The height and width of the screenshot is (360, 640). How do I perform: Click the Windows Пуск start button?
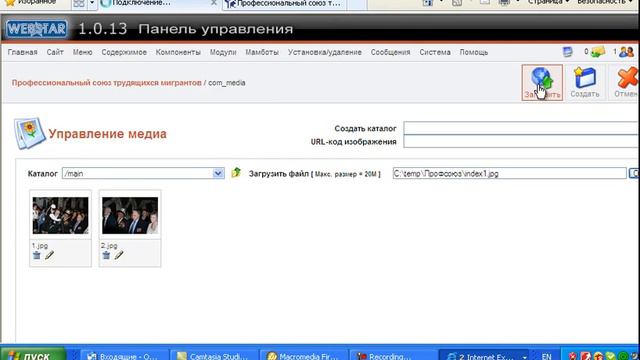pyautogui.click(x=33, y=354)
